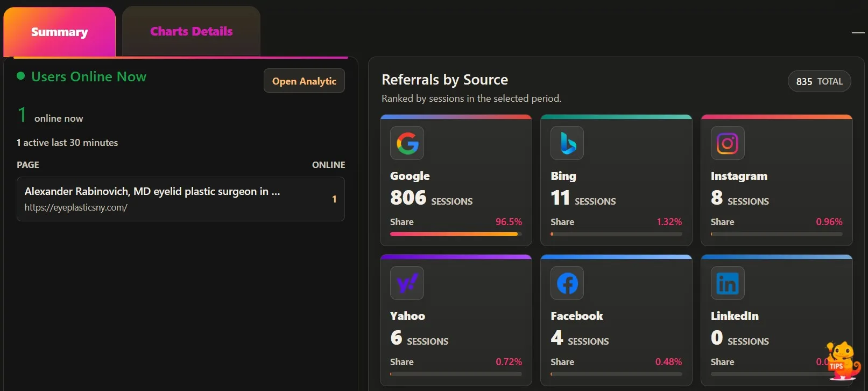Open the TIPS mascot helper icon

pyautogui.click(x=843, y=360)
